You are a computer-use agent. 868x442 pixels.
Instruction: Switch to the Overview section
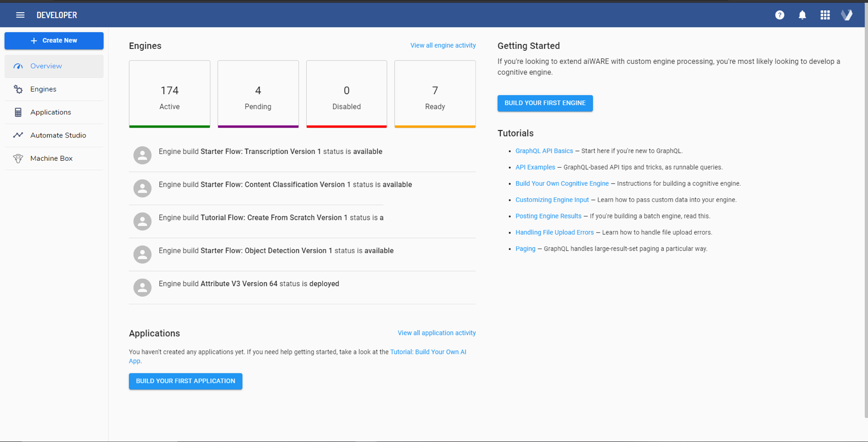(x=46, y=66)
